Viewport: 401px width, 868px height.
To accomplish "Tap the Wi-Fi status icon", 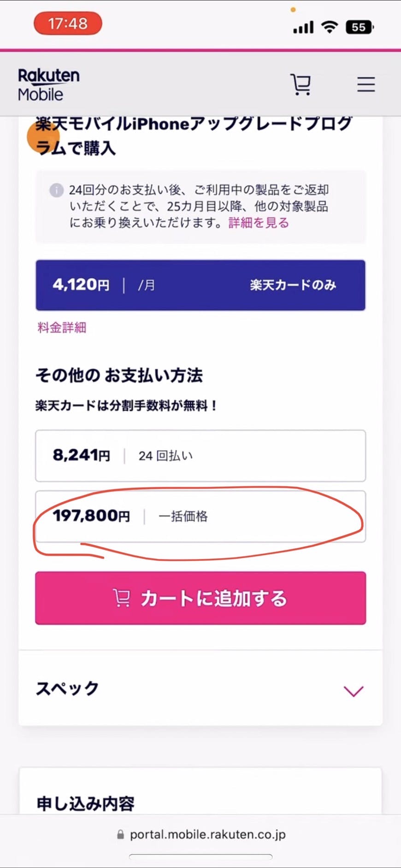I will click(330, 27).
